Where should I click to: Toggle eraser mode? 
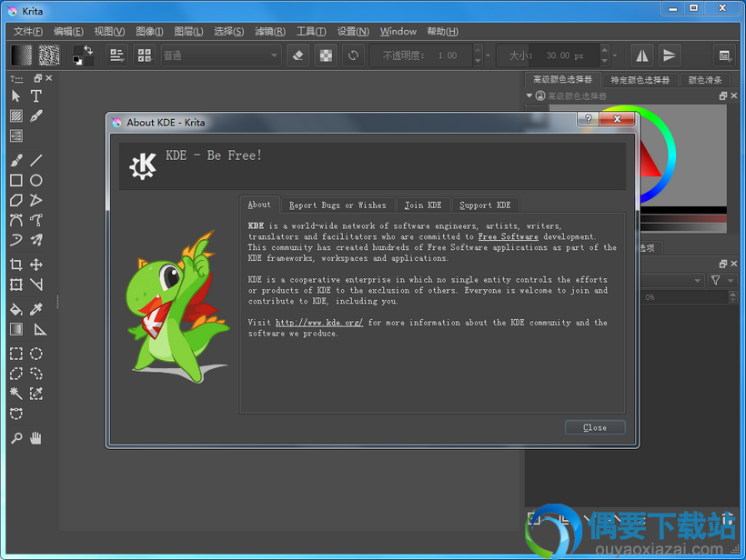click(x=298, y=55)
